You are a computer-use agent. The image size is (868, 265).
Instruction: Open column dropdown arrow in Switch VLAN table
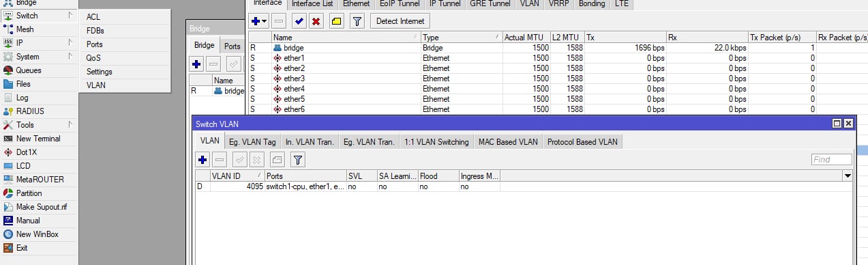click(x=848, y=176)
